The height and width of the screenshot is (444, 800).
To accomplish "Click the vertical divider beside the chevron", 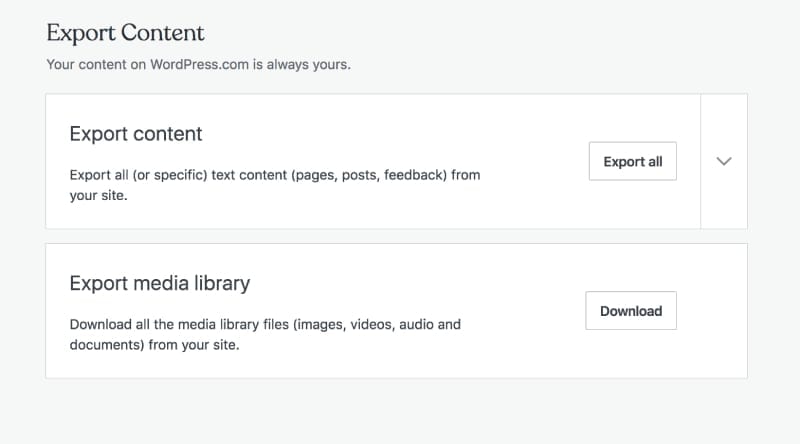I will [x=701, y=161].
